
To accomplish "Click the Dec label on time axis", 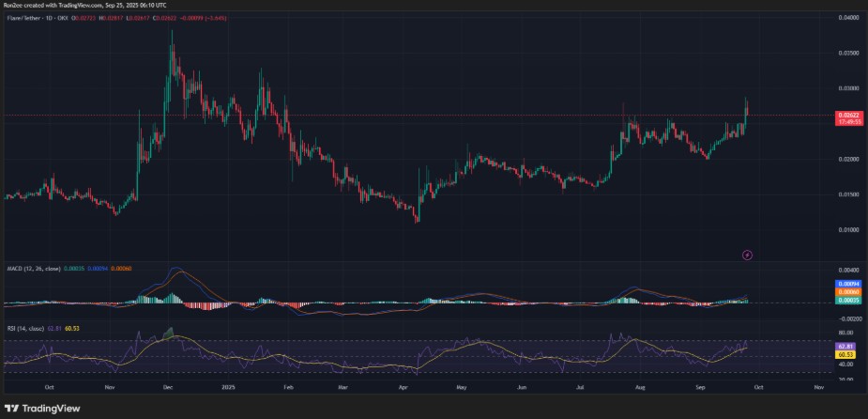I will (x=168, y=385).
